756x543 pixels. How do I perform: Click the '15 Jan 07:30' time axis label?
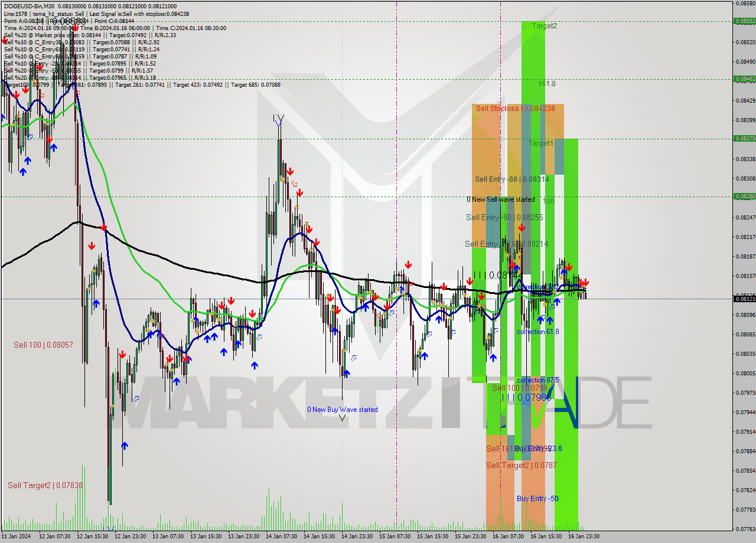(x=395, y=537)
